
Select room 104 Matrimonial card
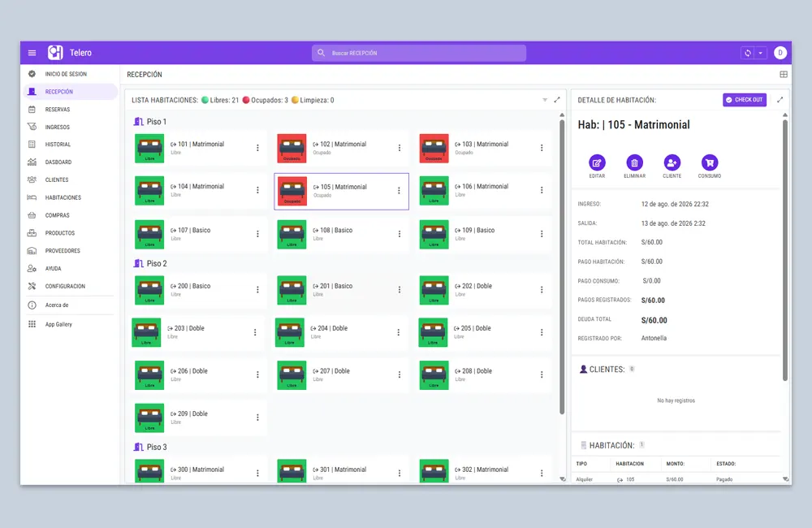200,190
